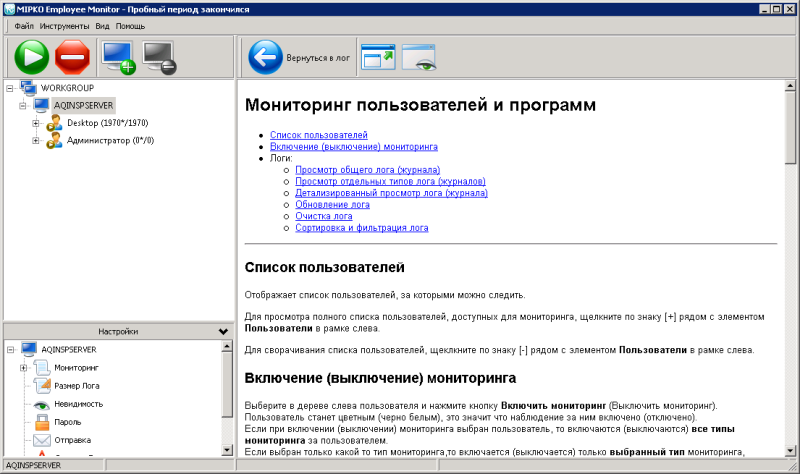The height and width of the screenshot is (474, 800).
Task: Click the AQINSPSERVER computer icon in settings panel
Action: pyautogui.click(x=29, y=350)
